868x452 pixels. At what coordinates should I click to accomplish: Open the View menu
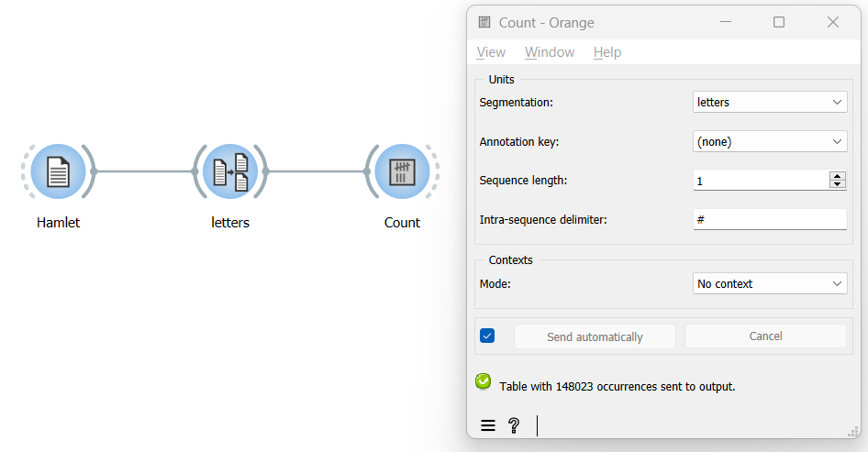click(x=491, y=52)
